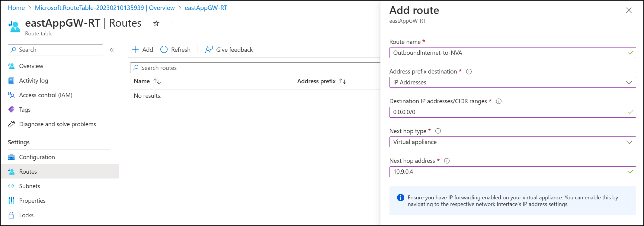644x226 pixels.
Task: Open Give feedback
Action: pos(229,50)
